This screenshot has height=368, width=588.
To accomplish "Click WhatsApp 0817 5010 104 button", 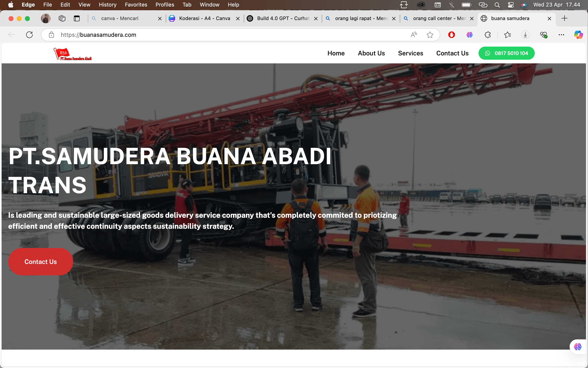I will (x=506, y=53).
